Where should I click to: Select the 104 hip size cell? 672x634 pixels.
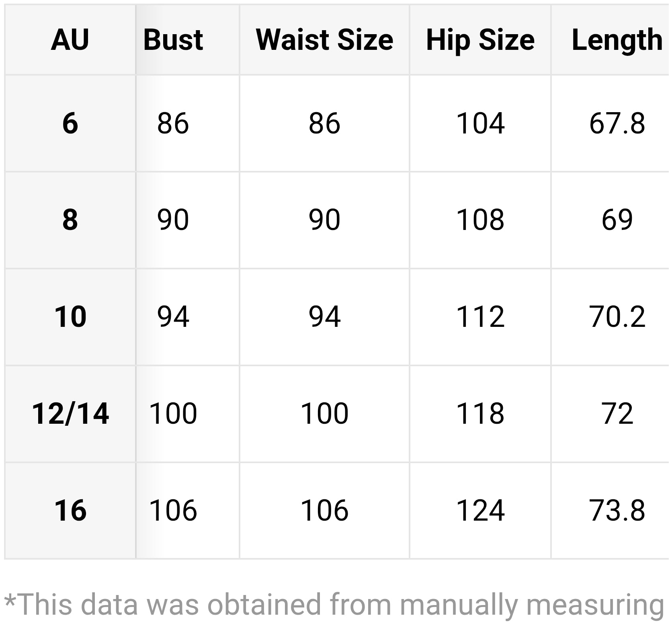(480, 123)
